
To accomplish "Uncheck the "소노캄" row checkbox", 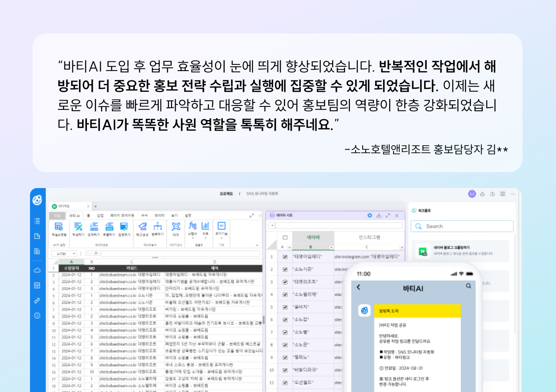I will 285,319.
